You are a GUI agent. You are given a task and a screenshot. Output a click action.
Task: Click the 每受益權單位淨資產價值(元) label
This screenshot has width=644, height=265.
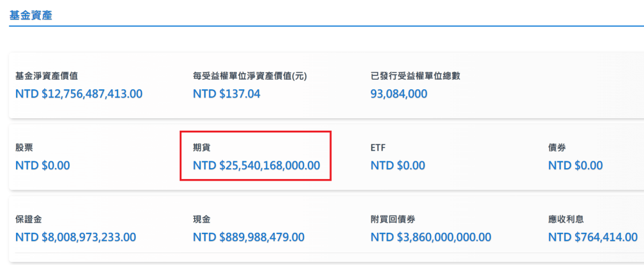point(250,76)
